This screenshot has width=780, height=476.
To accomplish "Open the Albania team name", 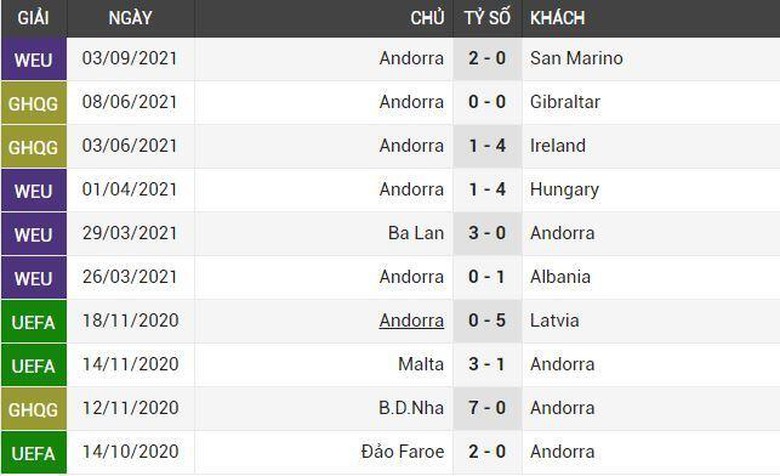I will 560,277.
